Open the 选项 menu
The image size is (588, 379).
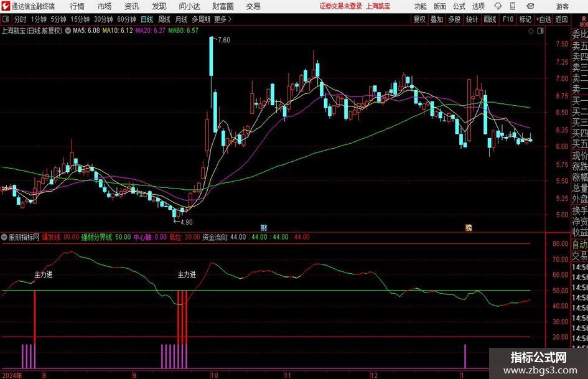[x=478, y=6]
